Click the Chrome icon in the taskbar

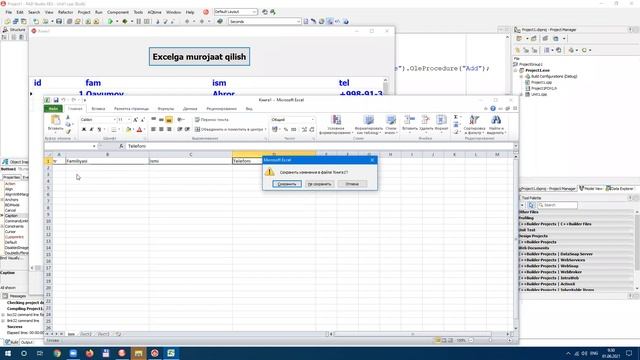click(x=57, y=353)
